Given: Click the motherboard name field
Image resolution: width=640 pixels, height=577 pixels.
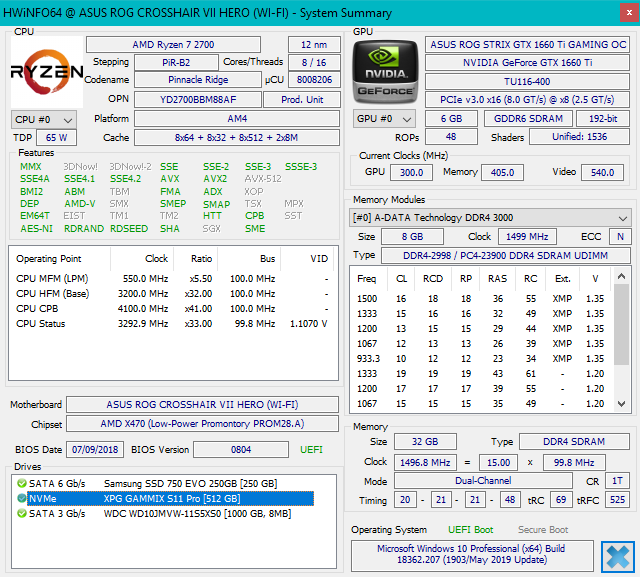Looking at the screenshot, I should 202,404.
